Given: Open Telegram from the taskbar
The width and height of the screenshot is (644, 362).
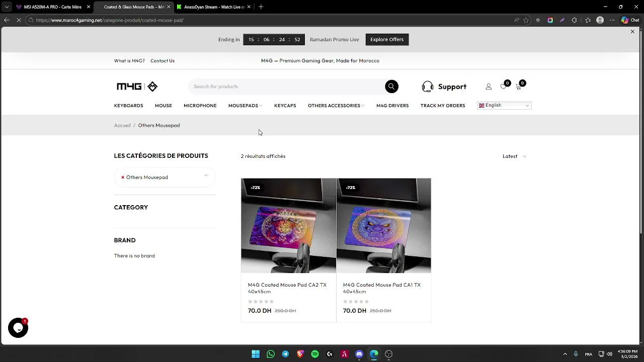Looking at the screenshot, I should [x=285, y=354].
